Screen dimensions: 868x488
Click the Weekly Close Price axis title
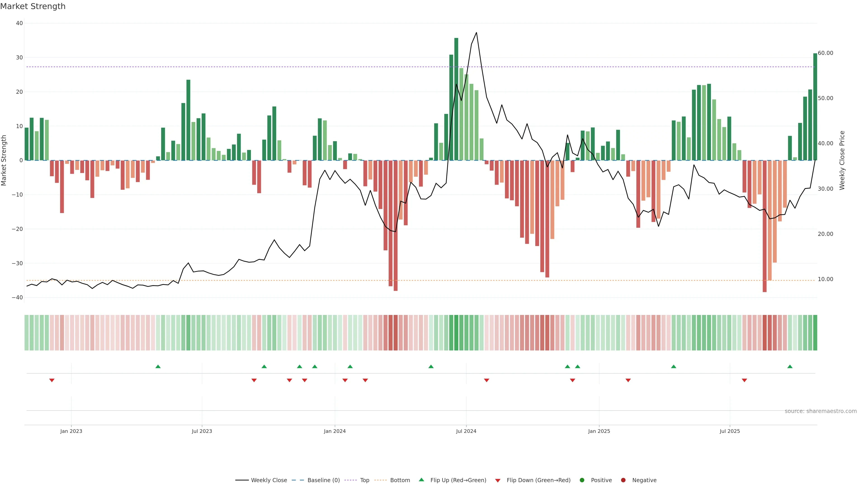tap(842, 160)
